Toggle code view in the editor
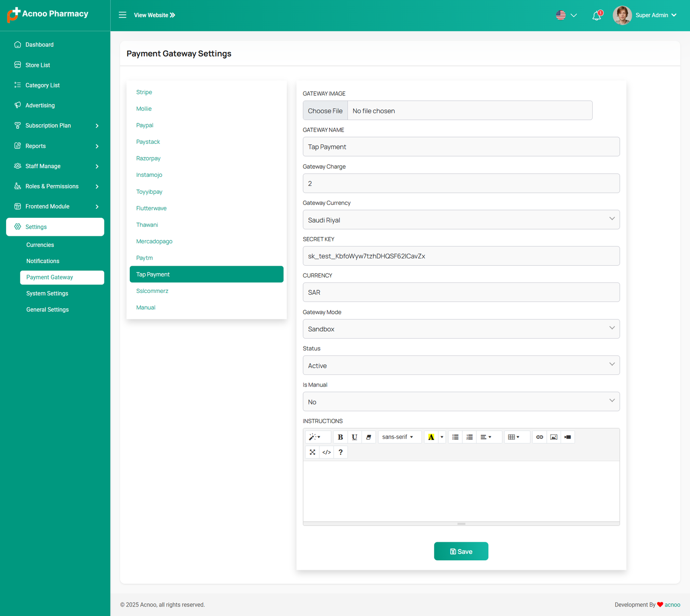 326,452
